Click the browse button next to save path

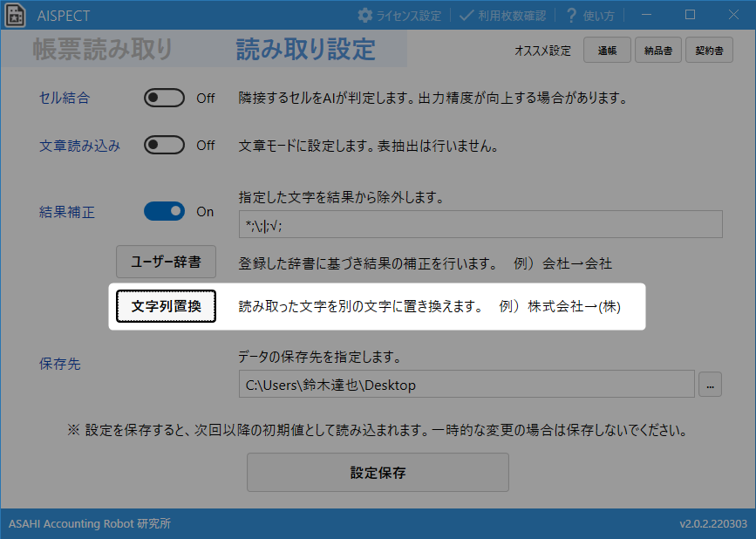[x=710, y=385]
